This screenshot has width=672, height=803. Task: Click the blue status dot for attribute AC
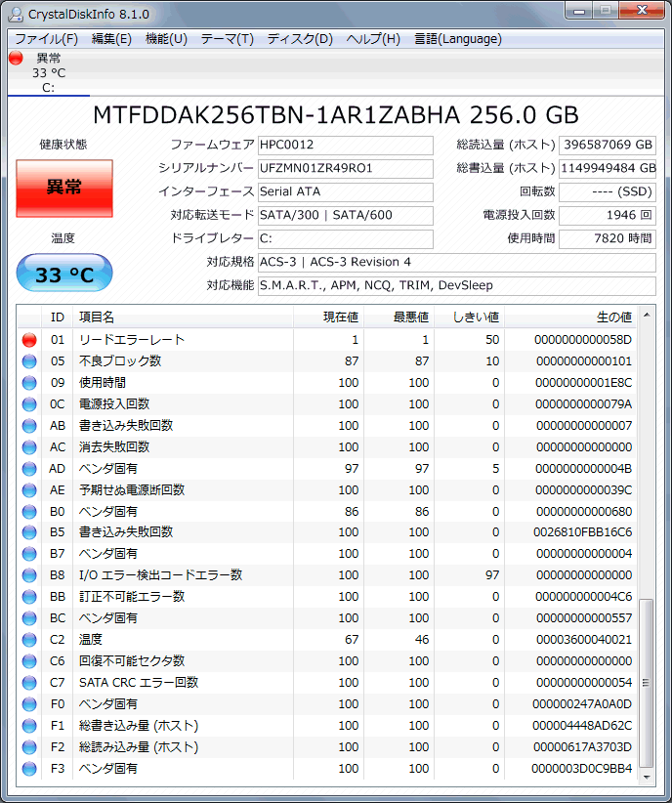pyautogui.click(x=29, y=447)
